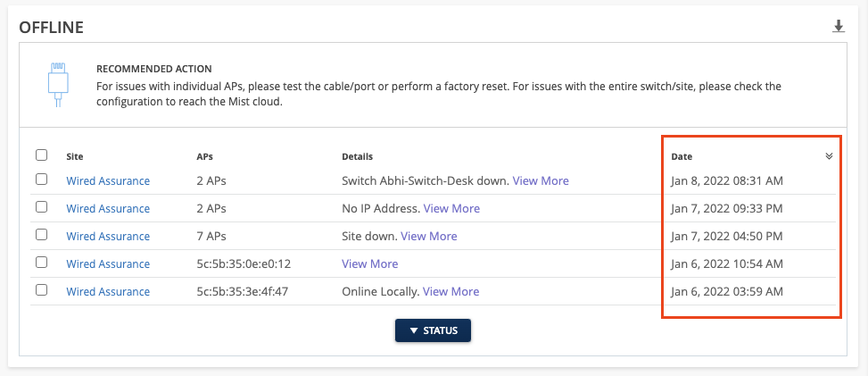Expand the Date column sort chevron
This screenshot has height=376, width=868.
click(x=829, y=156)
